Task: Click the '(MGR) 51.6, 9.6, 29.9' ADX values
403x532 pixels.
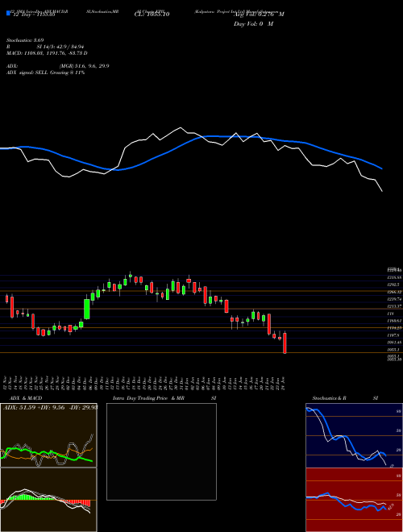Action: (84, 66)
